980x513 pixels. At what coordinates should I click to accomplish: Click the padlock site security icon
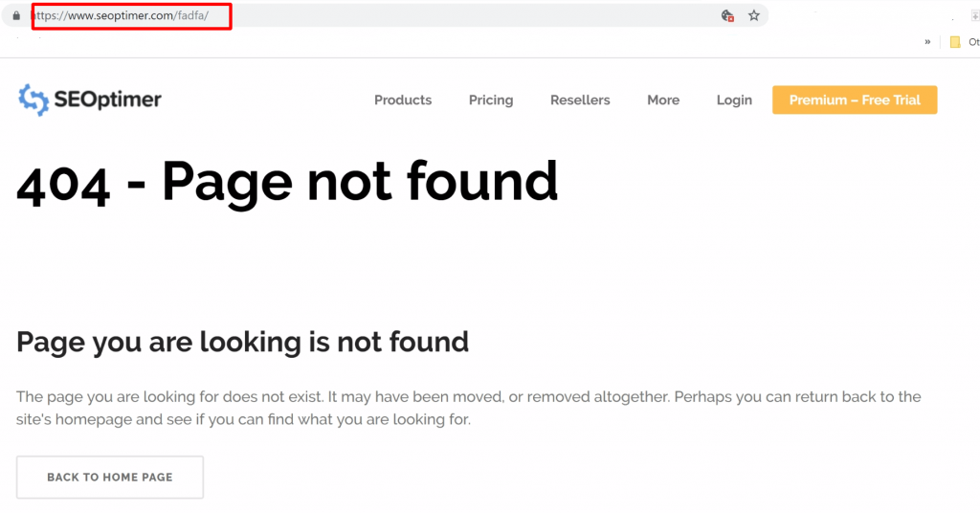click(x=15, y=16)
